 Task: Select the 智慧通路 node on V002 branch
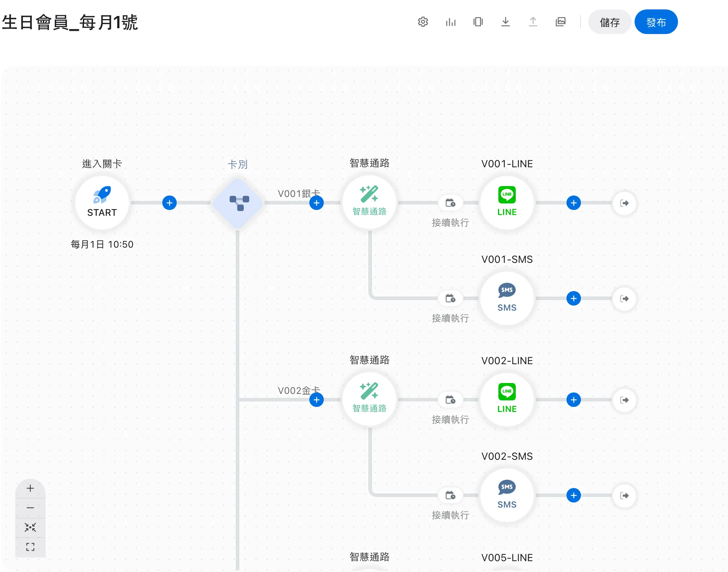(369, 400)
